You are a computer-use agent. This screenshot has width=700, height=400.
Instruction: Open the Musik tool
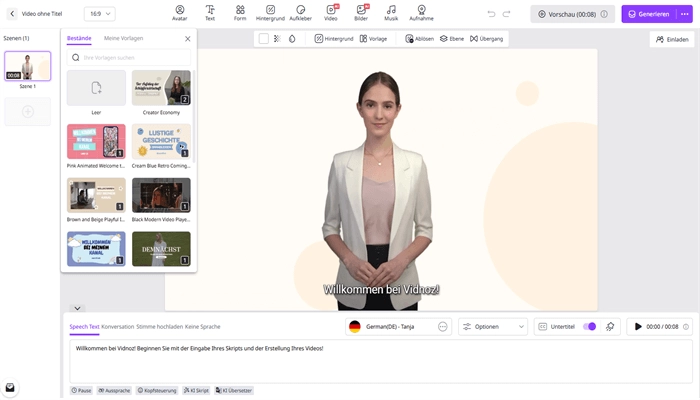[391, 13]
